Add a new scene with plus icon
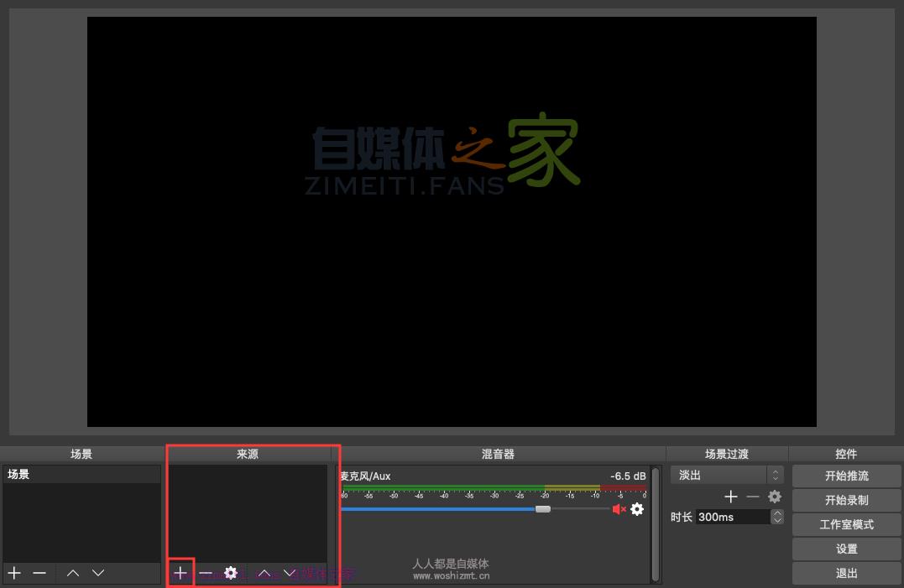Screen dimensions: 904x588 pos(14,573)
